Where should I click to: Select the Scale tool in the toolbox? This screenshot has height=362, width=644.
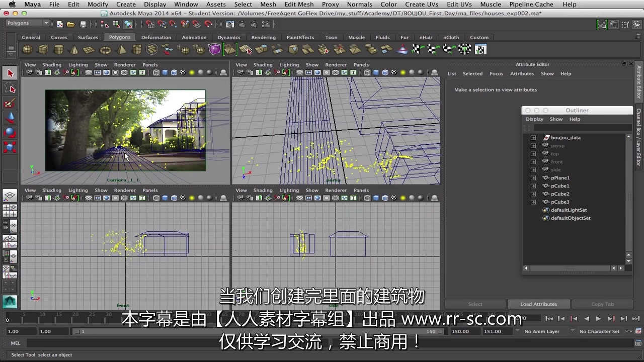pyautogui.click(x=10, y=146)
